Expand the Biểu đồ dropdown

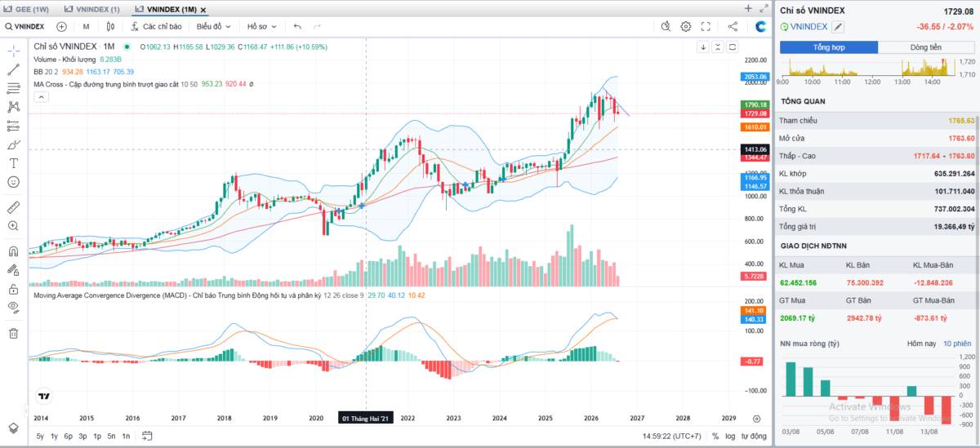coord(214,26)
